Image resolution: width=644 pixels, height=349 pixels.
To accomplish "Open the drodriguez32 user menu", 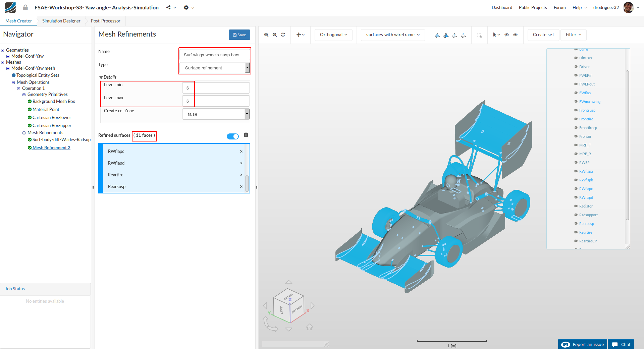I will click(x=616, y=7).
